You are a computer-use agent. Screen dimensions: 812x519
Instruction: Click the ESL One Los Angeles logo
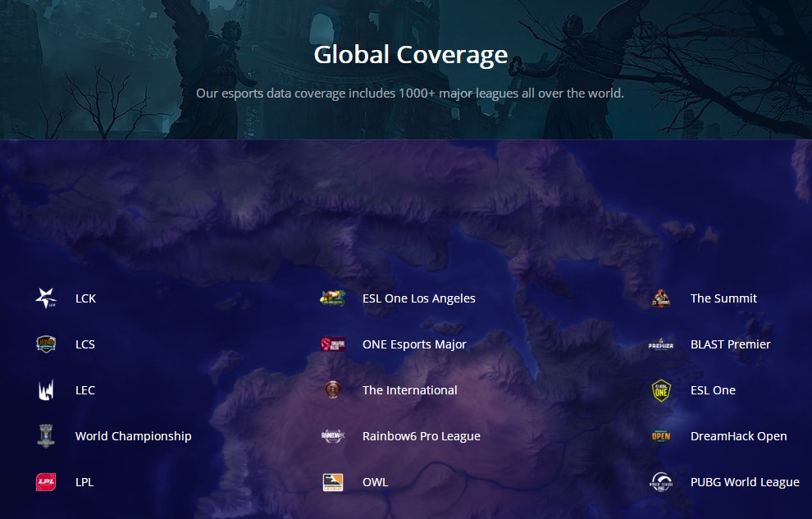click(332, 298)
